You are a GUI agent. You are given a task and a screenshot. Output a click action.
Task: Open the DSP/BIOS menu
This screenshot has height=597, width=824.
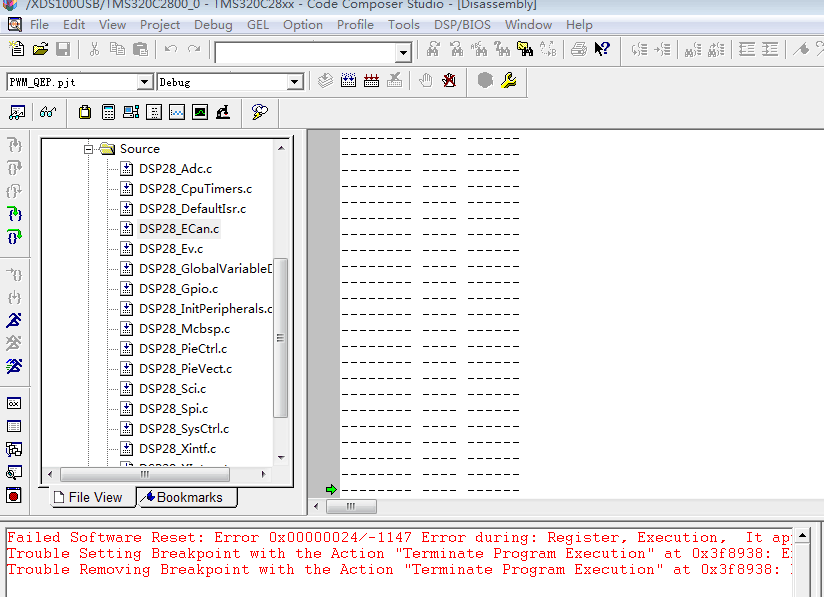pyautogui.click(x=462, y=25)
